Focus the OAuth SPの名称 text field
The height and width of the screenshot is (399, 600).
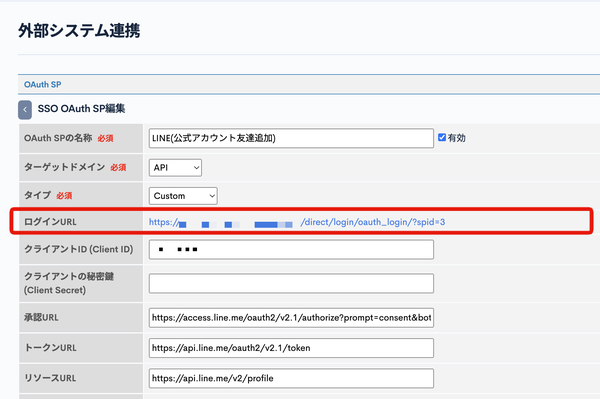pyautogui.click(x=291, y=138)
